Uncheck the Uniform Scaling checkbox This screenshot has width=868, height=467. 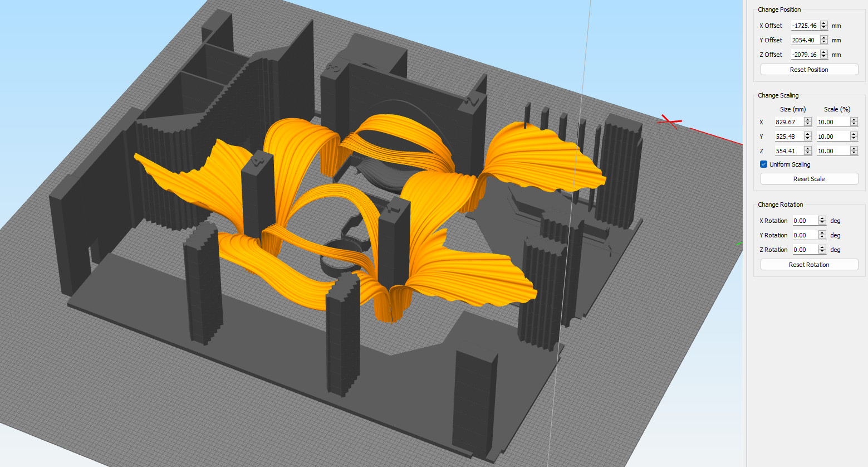(x=764, y=164)
